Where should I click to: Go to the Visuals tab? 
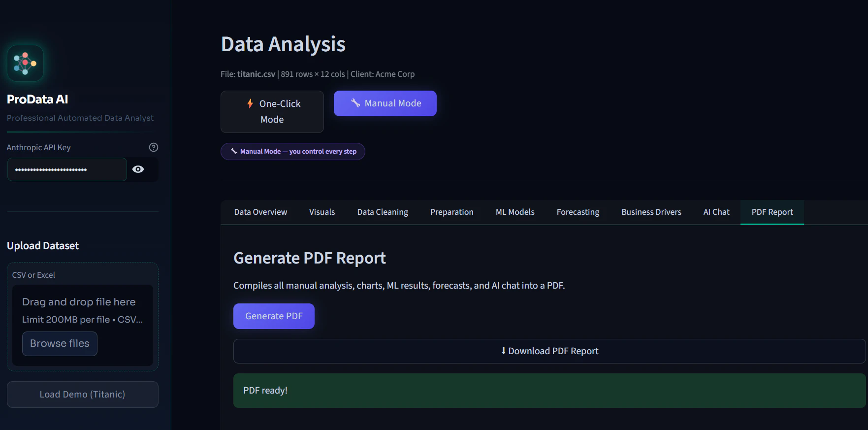click(x=322, y=212)
